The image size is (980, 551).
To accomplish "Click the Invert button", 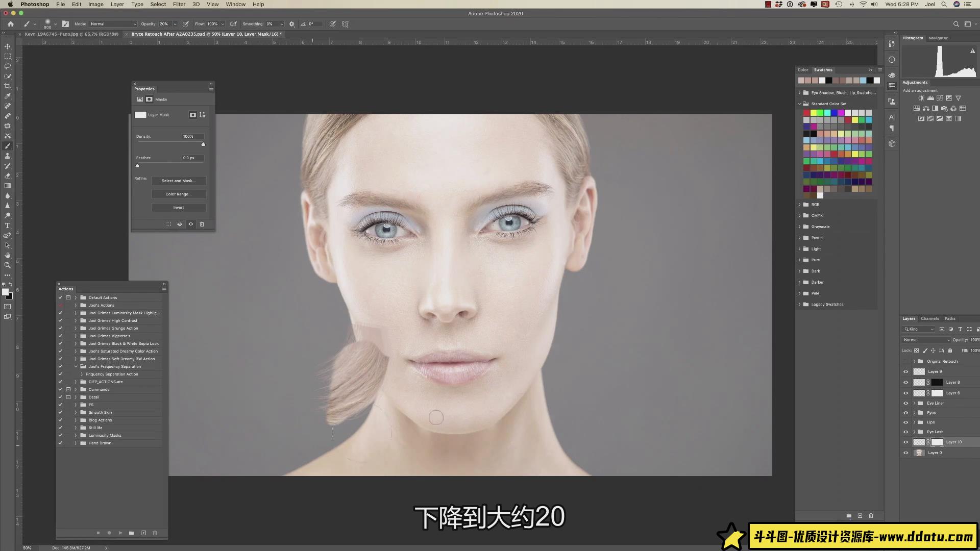I will click(x=179, y=208).
